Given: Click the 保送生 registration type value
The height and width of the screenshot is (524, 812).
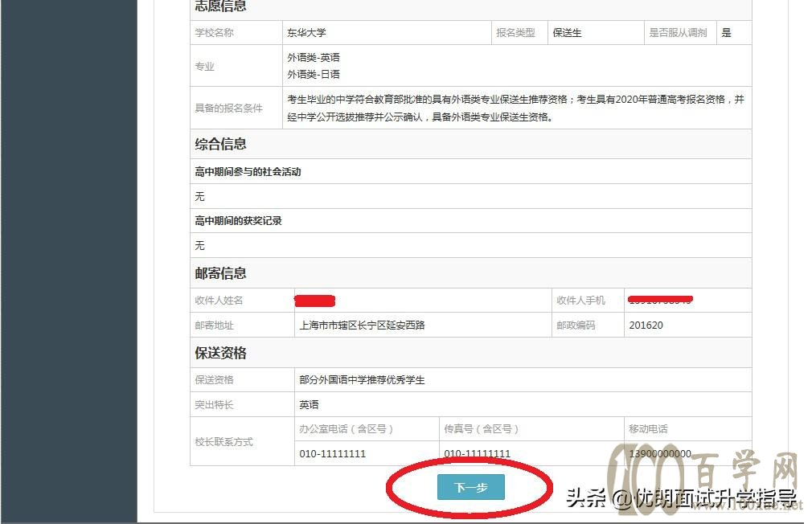Looking at the screenshot, I should coord(567,33).
